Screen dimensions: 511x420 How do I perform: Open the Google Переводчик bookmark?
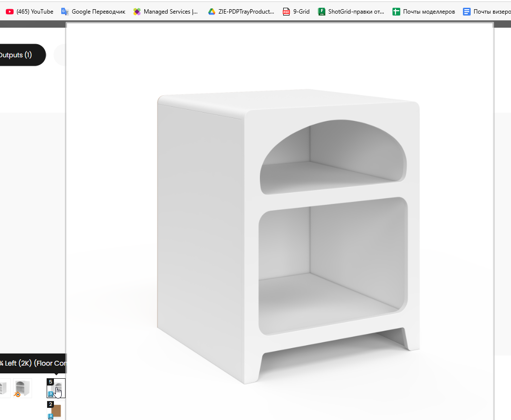click(x=93, y=12)
